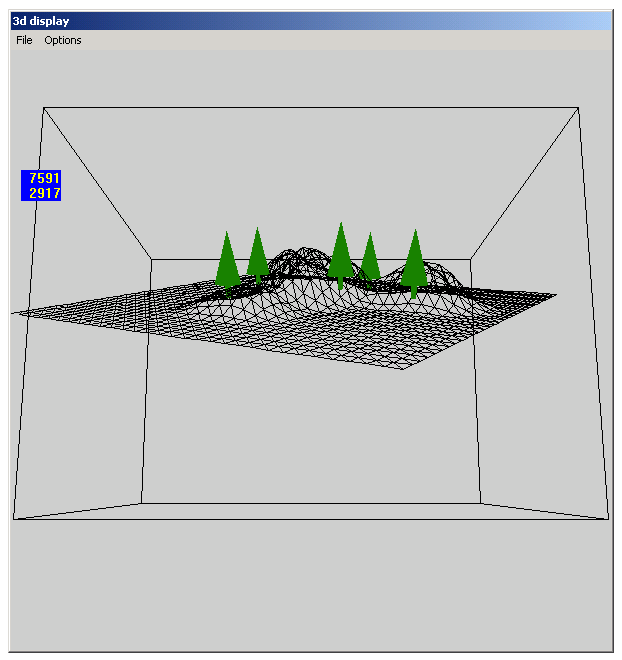Open the File menu
The height and width of the screenshot is (660, 622).
tap(24, 40)
